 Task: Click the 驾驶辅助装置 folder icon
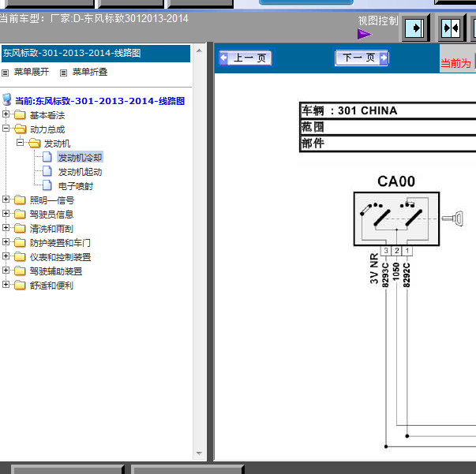(20, 271)
